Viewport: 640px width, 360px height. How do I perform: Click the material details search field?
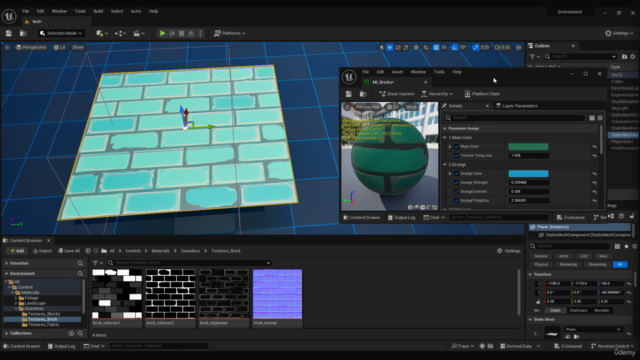coord(514,118)
